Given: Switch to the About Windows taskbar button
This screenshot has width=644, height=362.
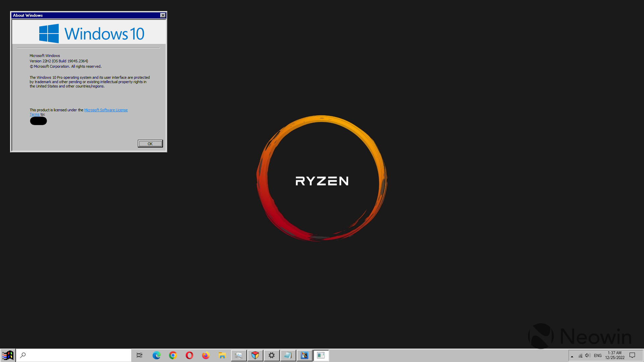Looking at the screenshot, I should [x=321, y=355].
